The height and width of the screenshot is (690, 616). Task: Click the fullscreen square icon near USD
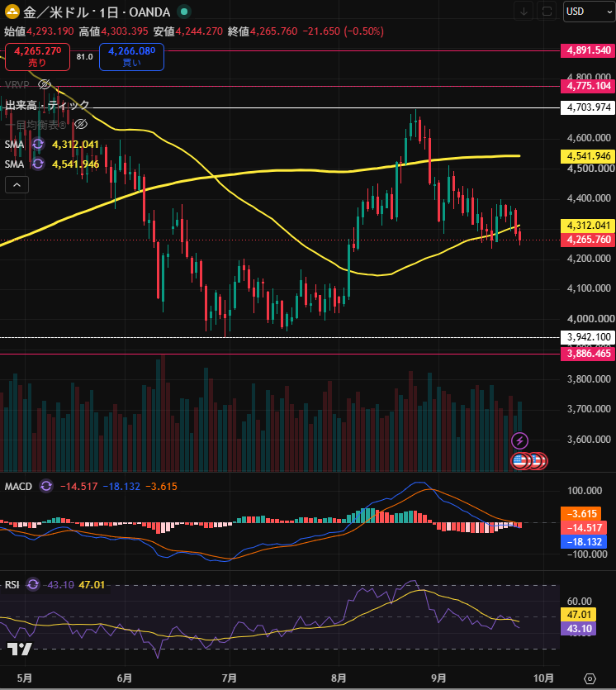pyautogui.click(x=547, y=12)
